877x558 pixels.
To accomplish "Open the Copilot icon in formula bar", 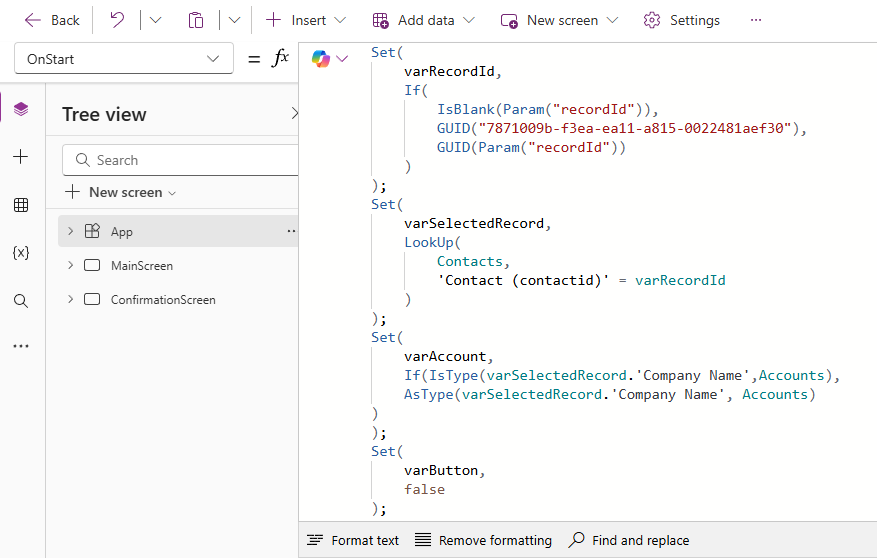I will 321,59.
